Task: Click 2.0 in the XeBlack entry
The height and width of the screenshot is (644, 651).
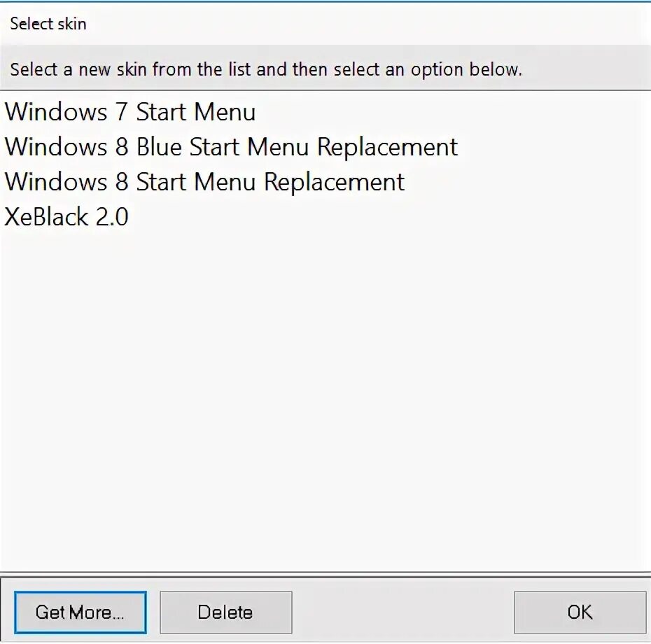Action: coord(111,217)
